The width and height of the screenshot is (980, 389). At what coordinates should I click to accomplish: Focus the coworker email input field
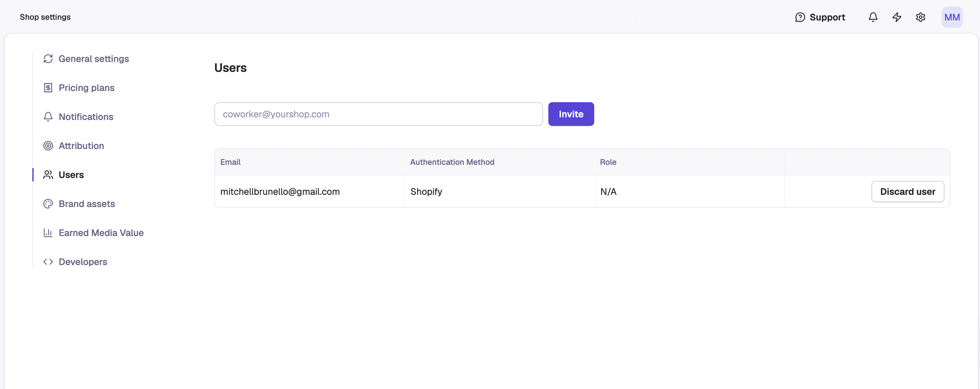[x=378, y=114]
